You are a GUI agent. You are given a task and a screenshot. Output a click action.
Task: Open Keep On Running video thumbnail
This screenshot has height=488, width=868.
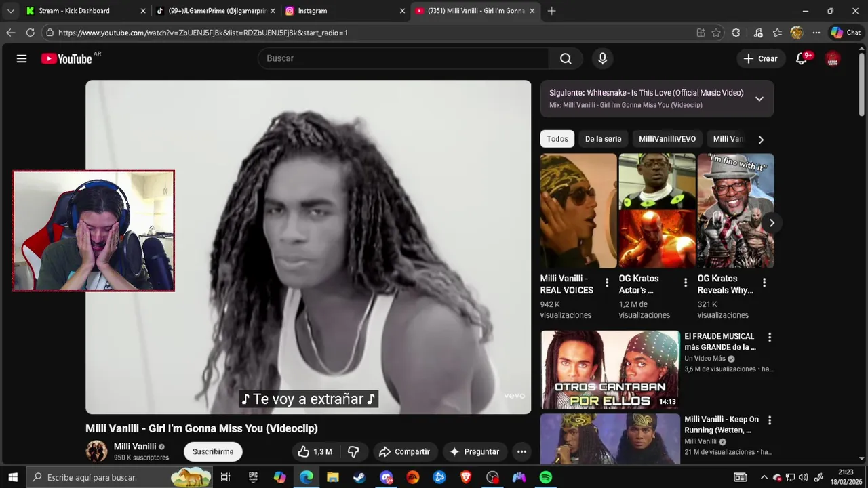pyautogui.click(x=610, y=439)
